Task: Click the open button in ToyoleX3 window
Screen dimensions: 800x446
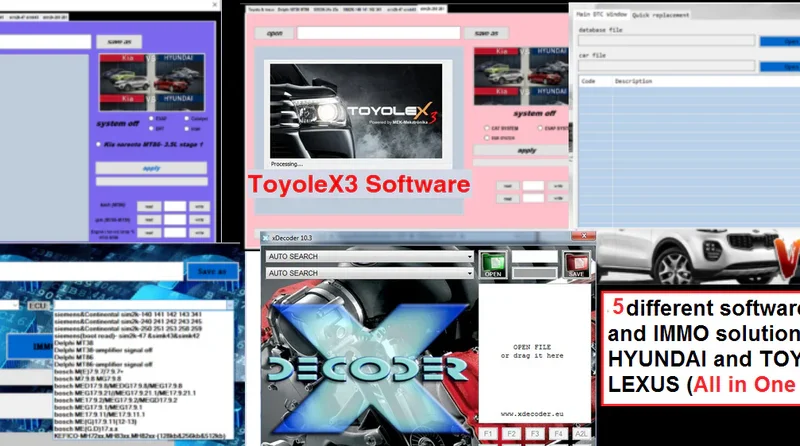Action: (x=274, y=33)
